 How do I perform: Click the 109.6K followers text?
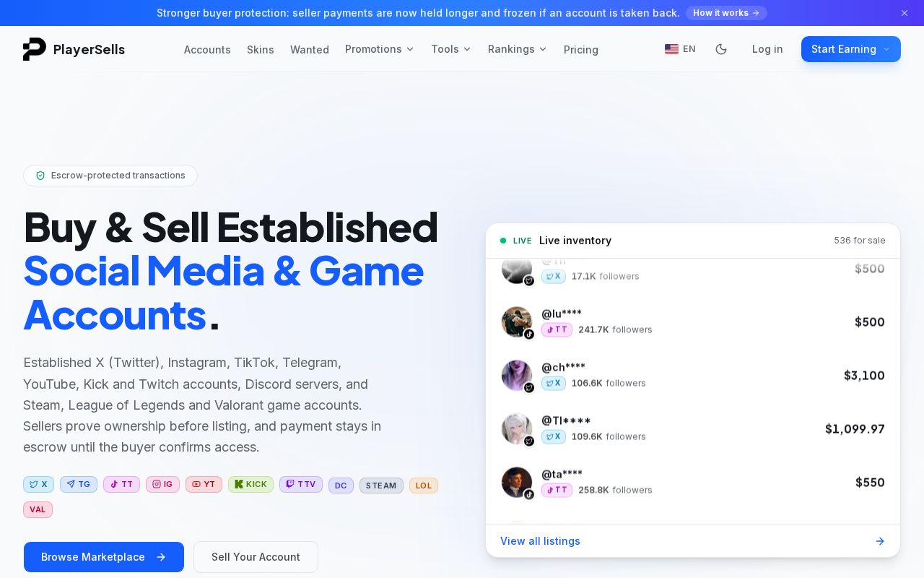[x=609, y=436]
